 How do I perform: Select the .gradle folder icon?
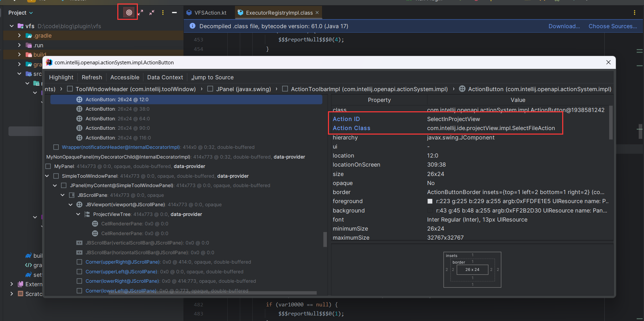tap(29, 35)
